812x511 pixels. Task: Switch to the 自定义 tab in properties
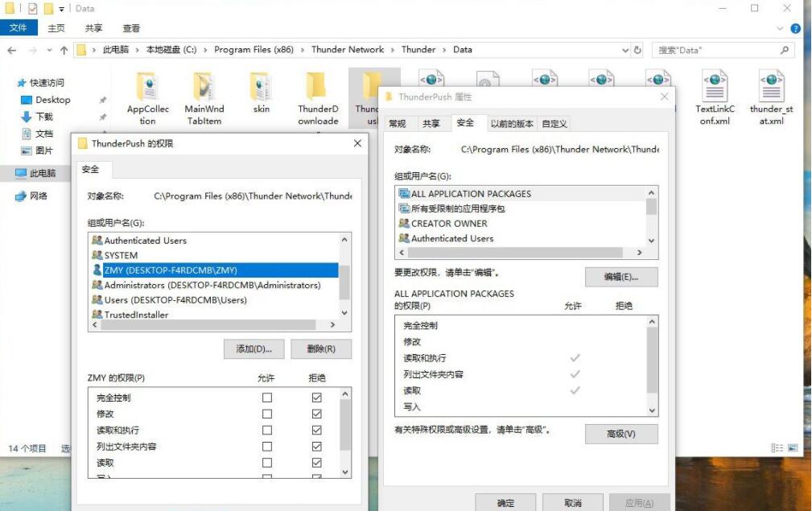tap(554, 124)
